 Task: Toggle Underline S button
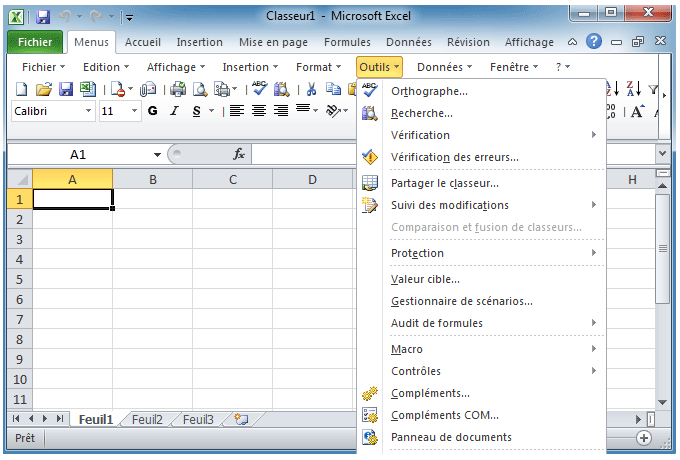[196, 111]
